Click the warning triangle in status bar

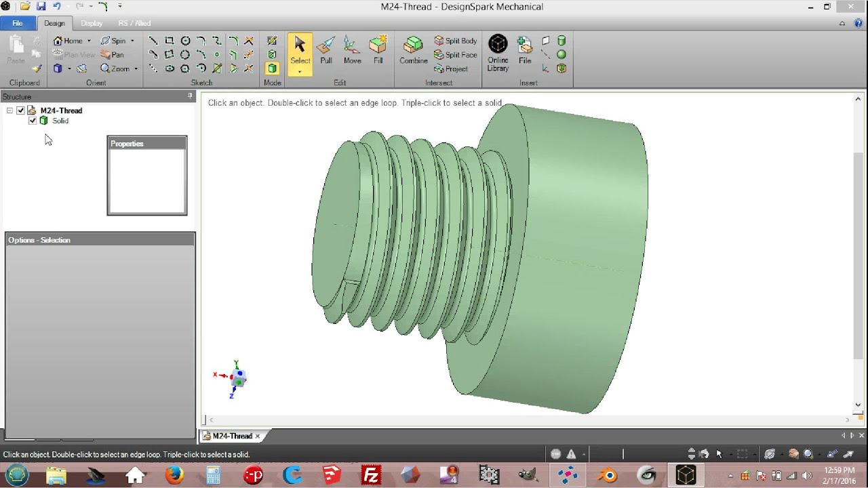pyautogui.click(x=571, y=454)
